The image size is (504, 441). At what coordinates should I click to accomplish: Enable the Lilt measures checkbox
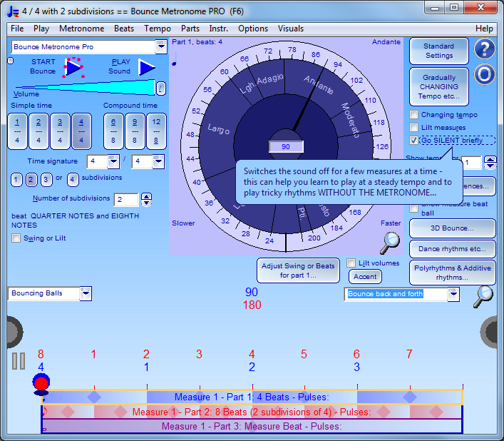pos(414,128)
